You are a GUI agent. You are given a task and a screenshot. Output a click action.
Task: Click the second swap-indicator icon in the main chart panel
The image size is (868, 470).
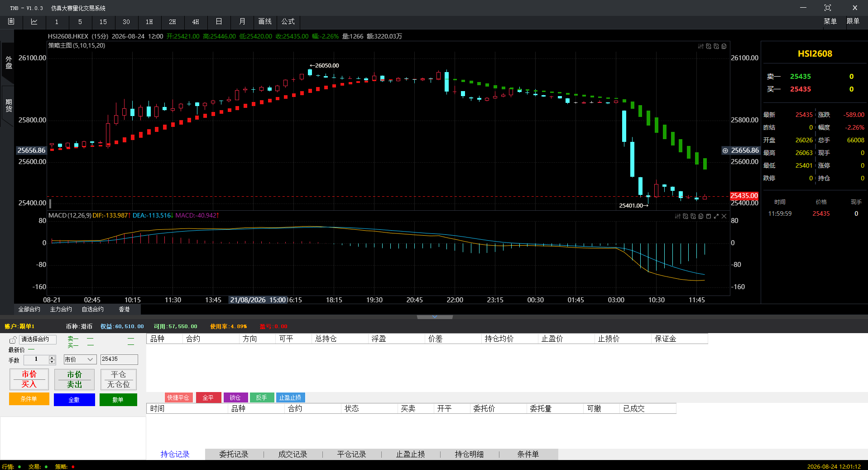pyautogui.click(x=716, y=46)
